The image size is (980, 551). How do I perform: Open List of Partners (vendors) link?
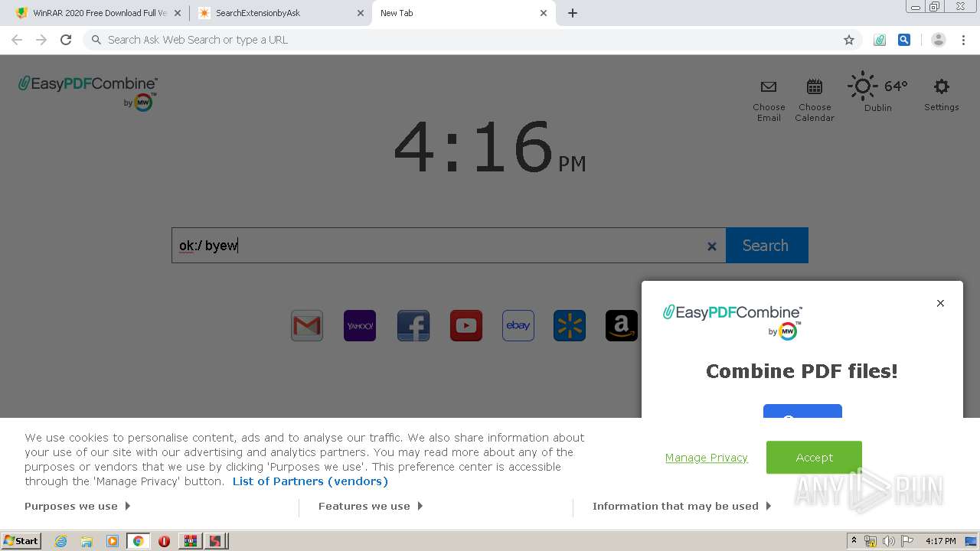point(310,481)
